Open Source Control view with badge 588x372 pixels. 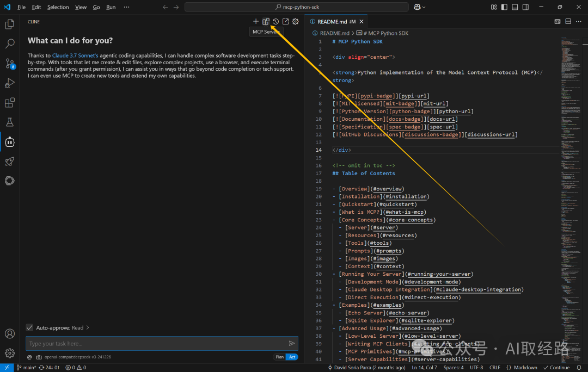pos(10,64)
